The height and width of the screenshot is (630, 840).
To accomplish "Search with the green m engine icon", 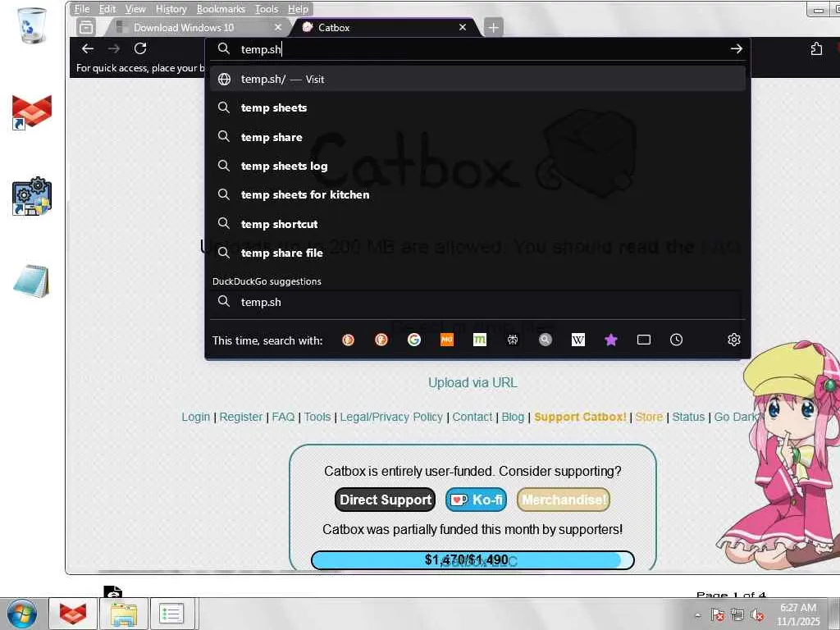I will [x=480, y=340].
